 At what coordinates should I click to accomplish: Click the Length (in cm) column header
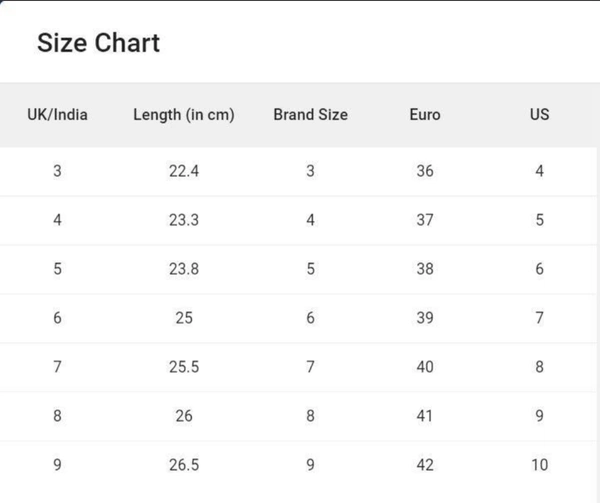184,115
